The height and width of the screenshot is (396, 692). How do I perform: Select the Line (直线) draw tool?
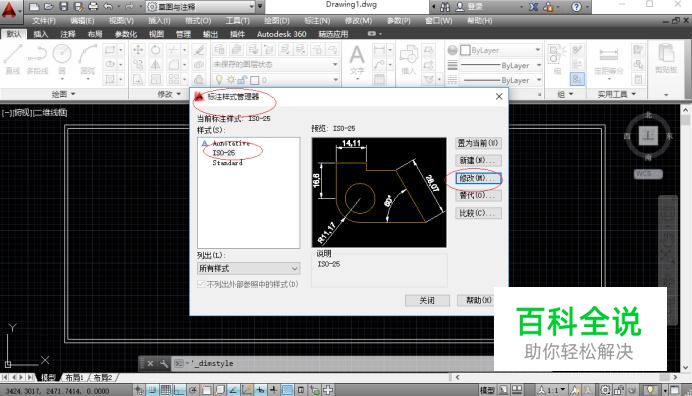pyautogui.click(x=12, y=59)
